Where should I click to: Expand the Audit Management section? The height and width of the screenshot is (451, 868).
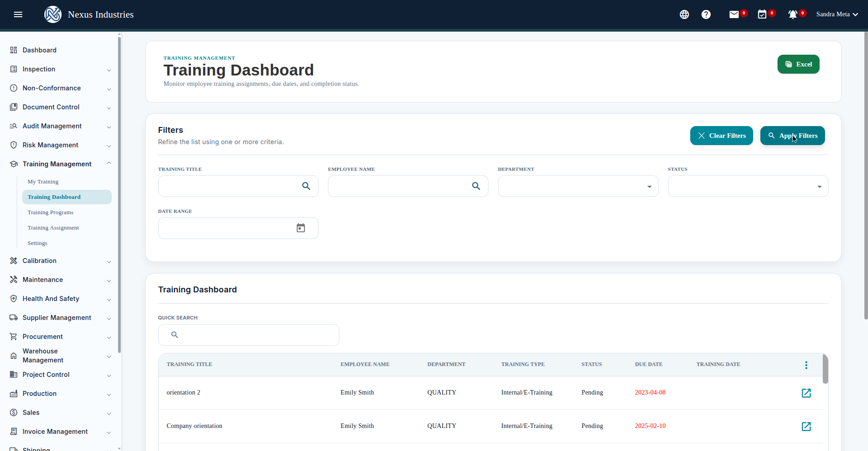click(61, 126)
